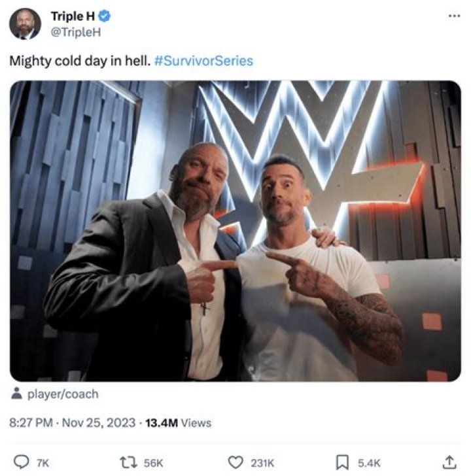This screenshot has height=476, width=471.
Task: Click the 5.4K bookmarks count
Action: [x=370, y=463]
